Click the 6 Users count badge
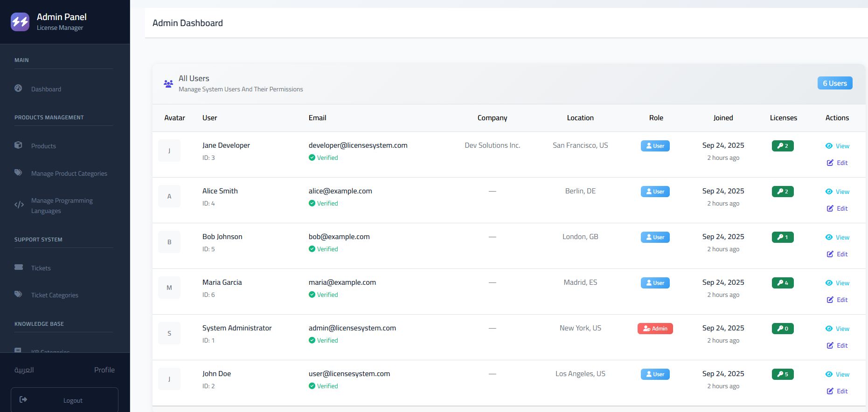The height and width of the screenshot is (412, 868). pyautogui.click(x=834, y=83)
